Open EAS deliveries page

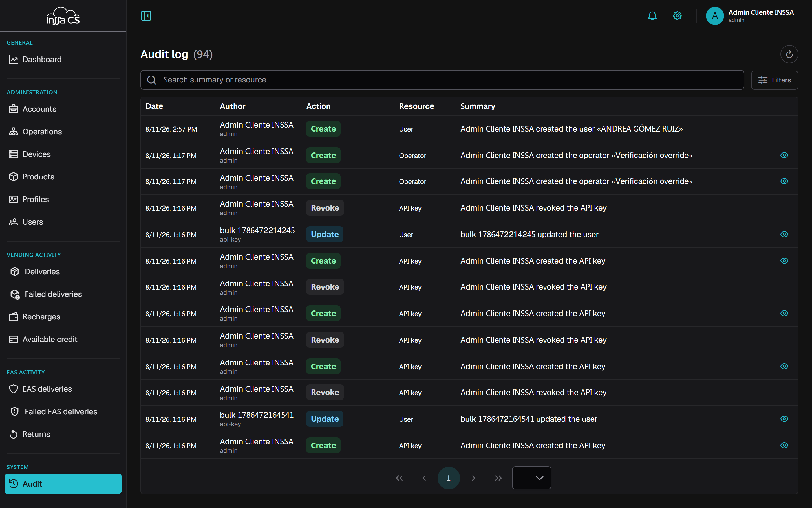click(63, 389)
